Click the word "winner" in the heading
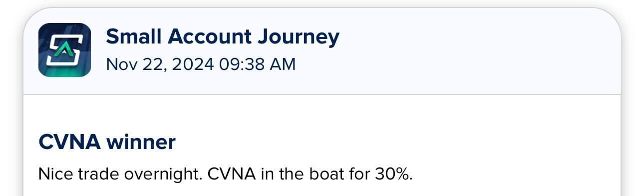Viewport: 644px width, 196px height. tap(141, 142)
